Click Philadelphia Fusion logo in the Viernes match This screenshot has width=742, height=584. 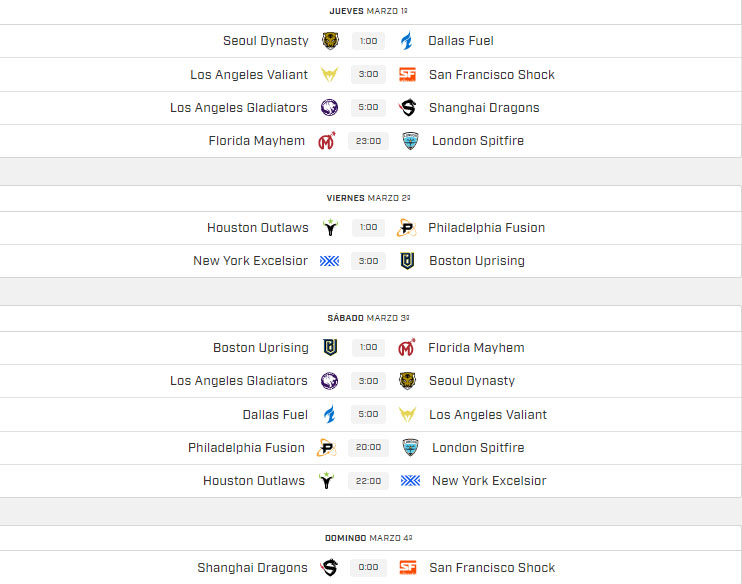coord(406,228)
